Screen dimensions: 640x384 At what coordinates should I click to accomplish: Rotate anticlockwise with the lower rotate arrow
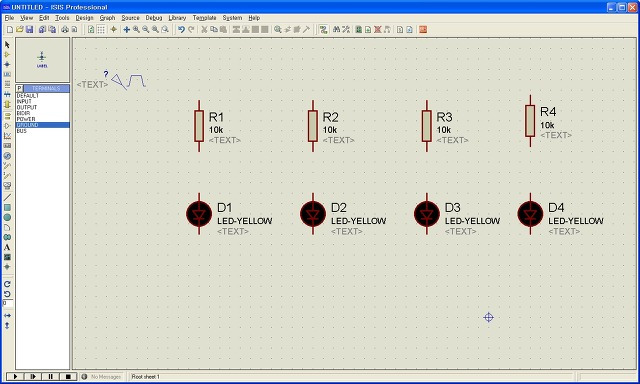7,294
